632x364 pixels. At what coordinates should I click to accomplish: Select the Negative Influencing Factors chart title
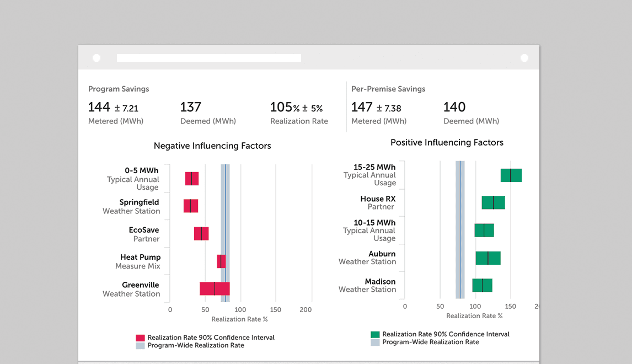coord(212,146)
